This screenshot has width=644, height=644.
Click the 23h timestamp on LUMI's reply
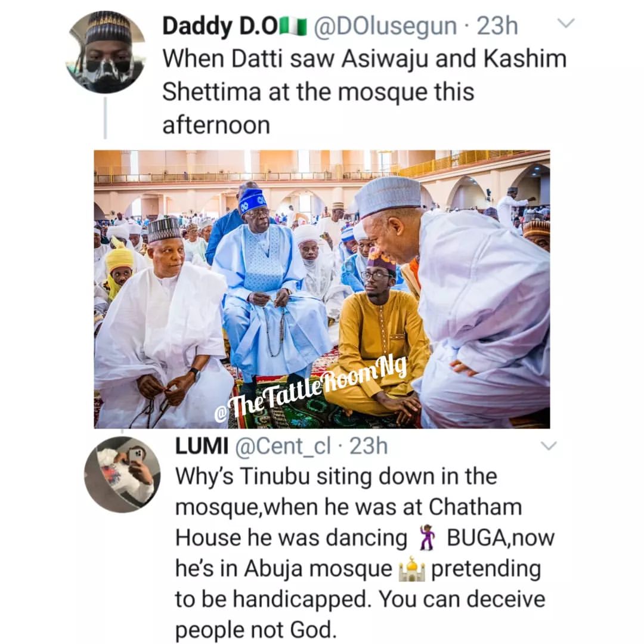(369, 446)
